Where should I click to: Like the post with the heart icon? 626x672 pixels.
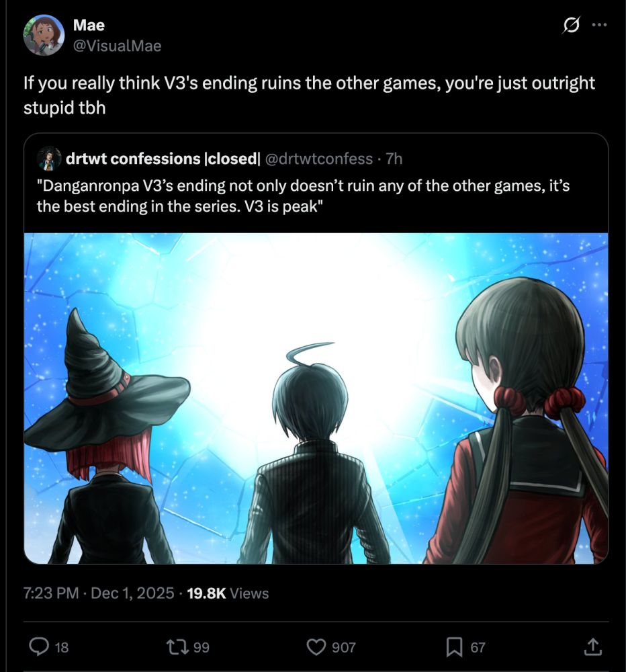[316, 646]
